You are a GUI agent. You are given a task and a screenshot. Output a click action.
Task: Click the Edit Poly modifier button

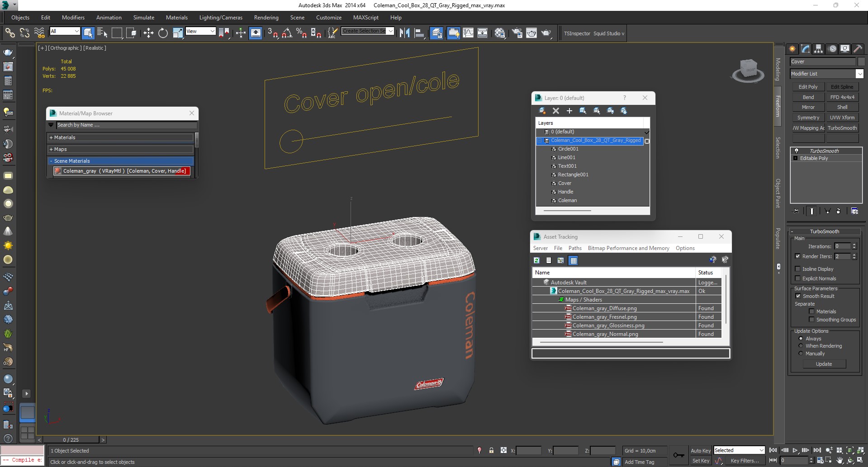808,87
